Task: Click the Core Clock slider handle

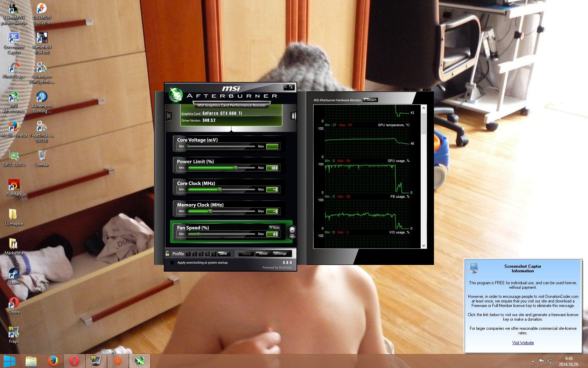Action: 220,190
